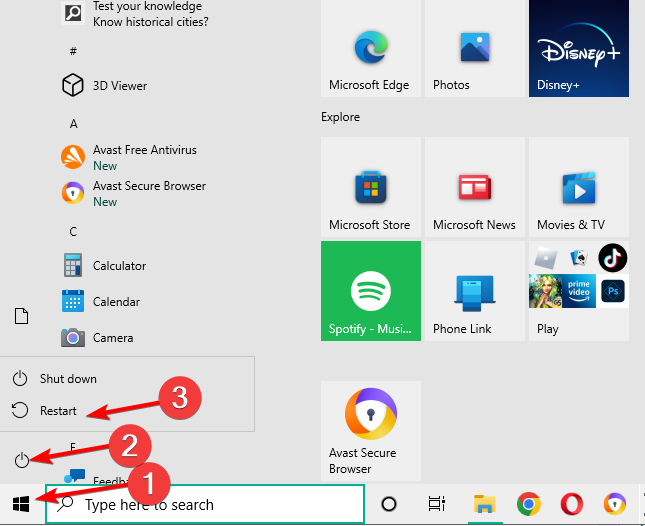Open 'Test your knowledge' search suggestion

point(136,14)
